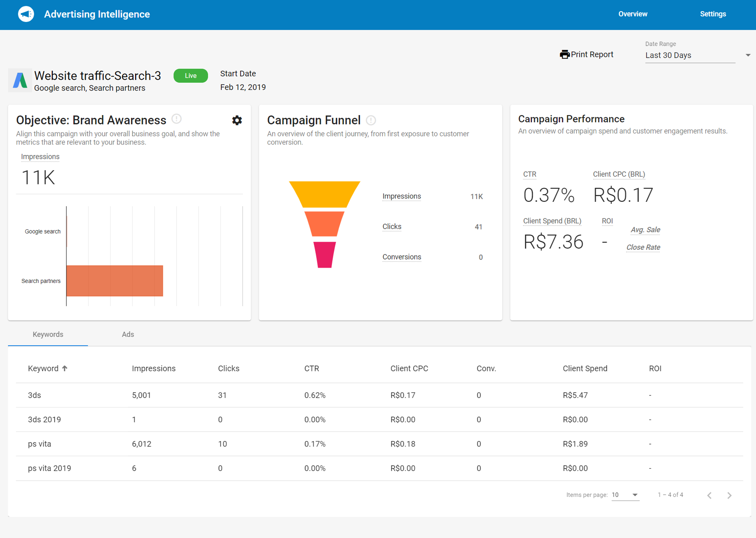Click the Avg. Sale link
Screen dimensions: 756x538
point(645,230)
